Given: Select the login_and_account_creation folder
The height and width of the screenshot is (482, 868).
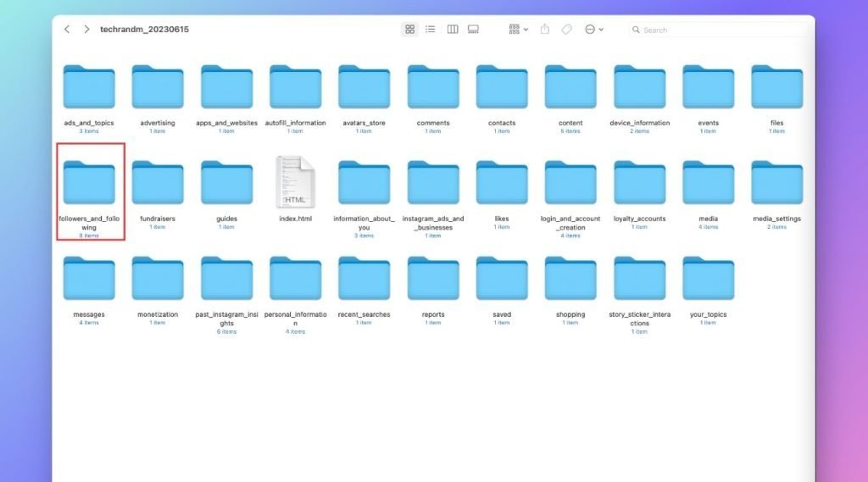Looking at the screenshot, I should (570, 182).
